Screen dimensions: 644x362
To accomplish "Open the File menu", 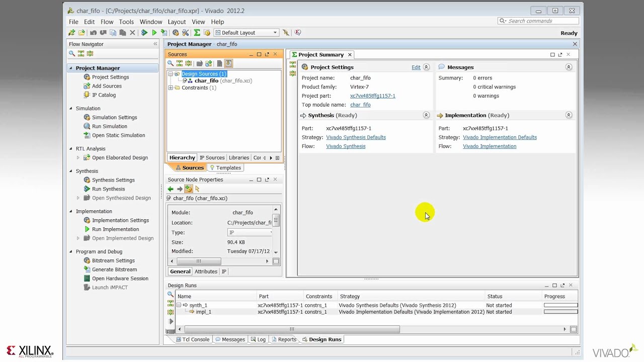I will pos(73,22).
